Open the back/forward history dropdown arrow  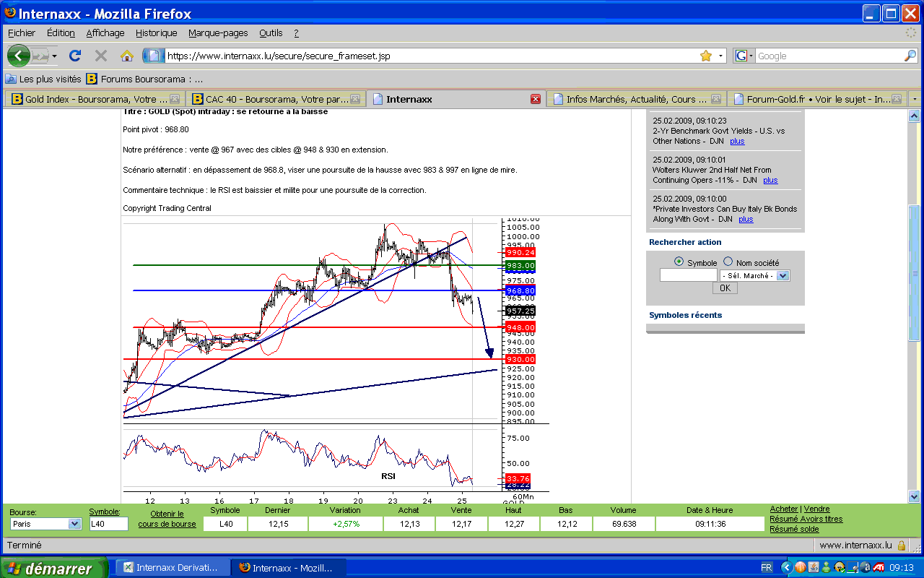coord(54,56)
